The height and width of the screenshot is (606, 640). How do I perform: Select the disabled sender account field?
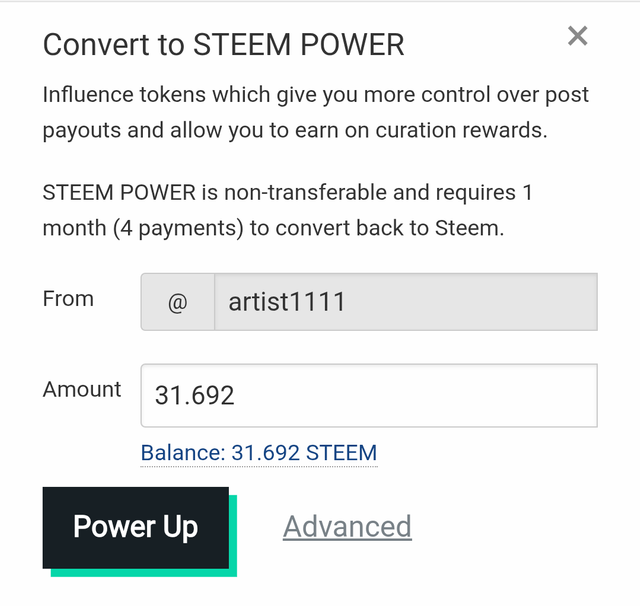point(406,302)
